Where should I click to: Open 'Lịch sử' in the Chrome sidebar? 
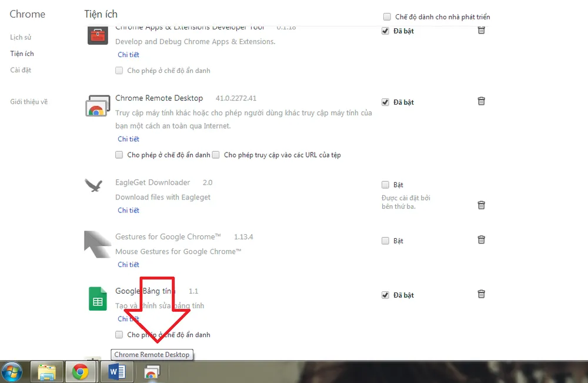pos(21,37)
